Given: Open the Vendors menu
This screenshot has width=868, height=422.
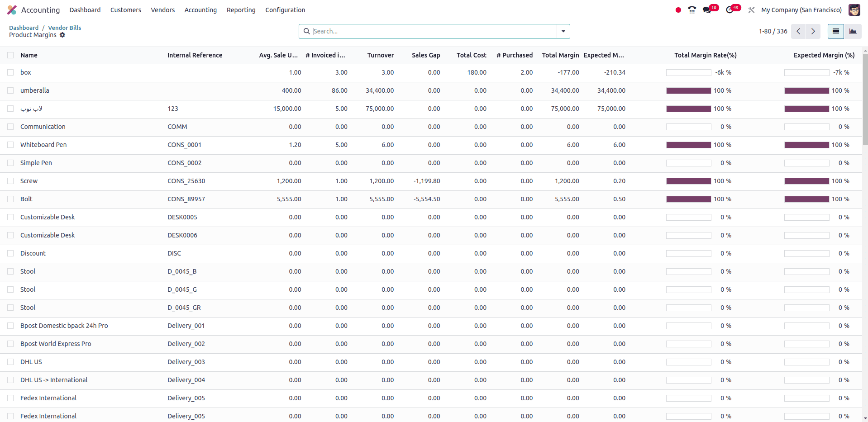Looking at the screenshot, I should click(x=162, y=10).
